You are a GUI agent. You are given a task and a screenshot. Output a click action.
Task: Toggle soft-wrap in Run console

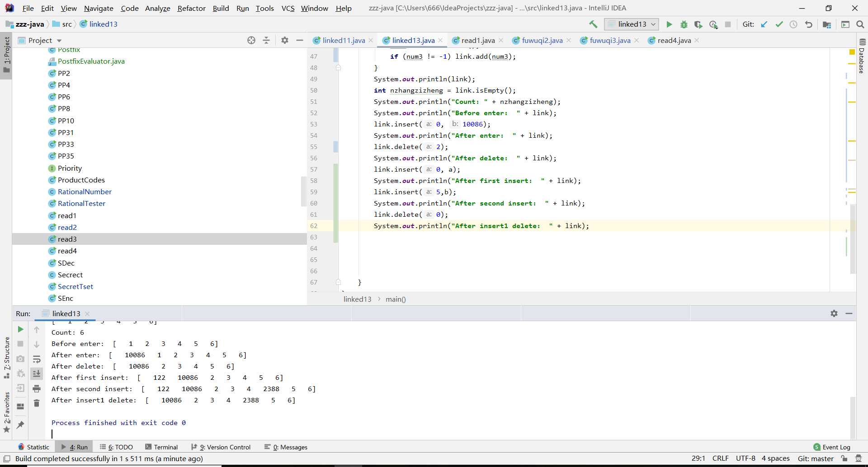tap(37, 359)
